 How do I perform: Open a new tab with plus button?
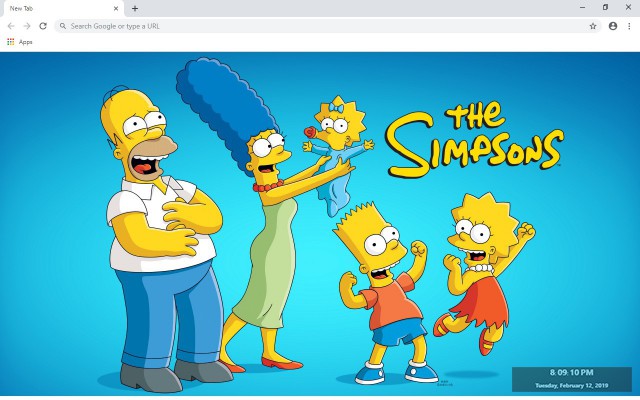click(x=135, y=8)
